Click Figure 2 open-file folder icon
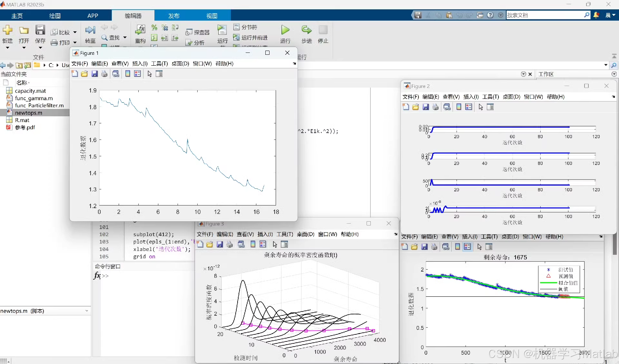 [415, 107]
